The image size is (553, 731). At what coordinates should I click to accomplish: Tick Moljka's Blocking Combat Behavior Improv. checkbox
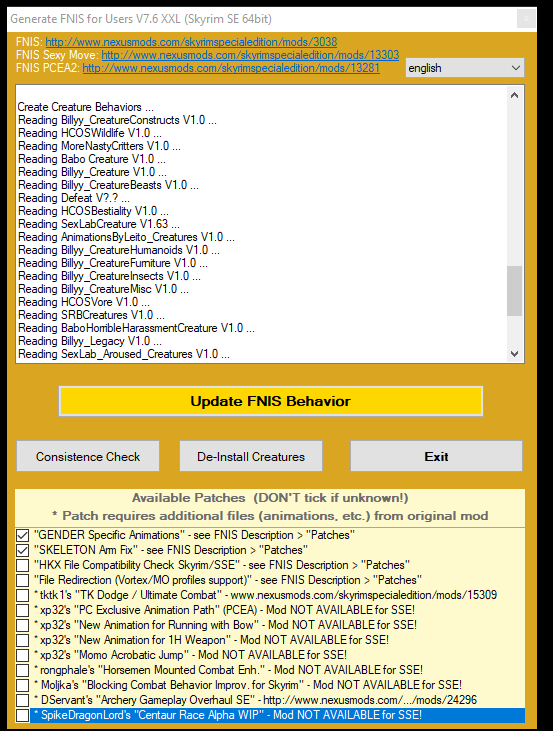pos(22,685)
